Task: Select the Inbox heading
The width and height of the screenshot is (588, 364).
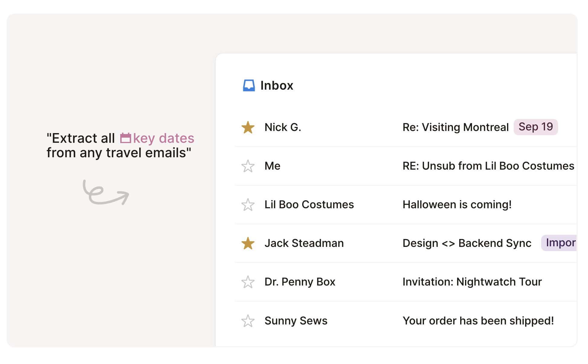Action: click(276, 85)
